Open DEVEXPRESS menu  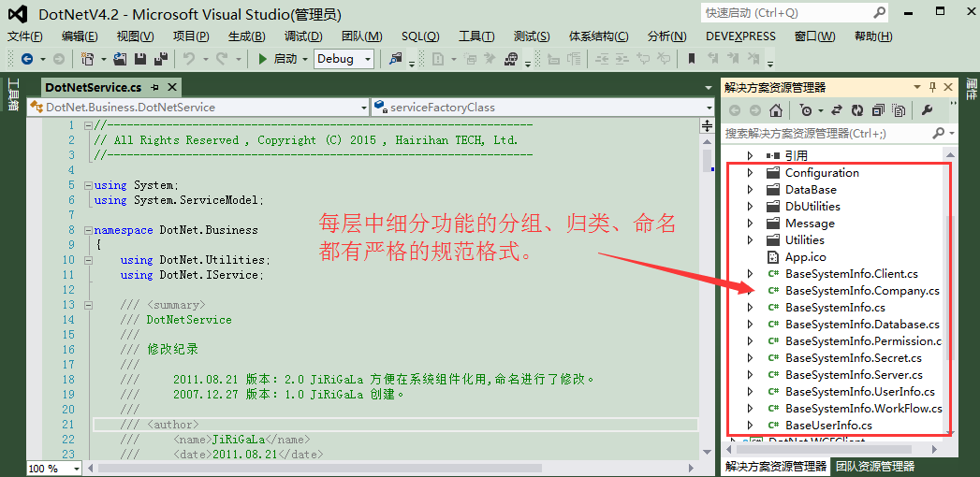click(x=740, y=36)
